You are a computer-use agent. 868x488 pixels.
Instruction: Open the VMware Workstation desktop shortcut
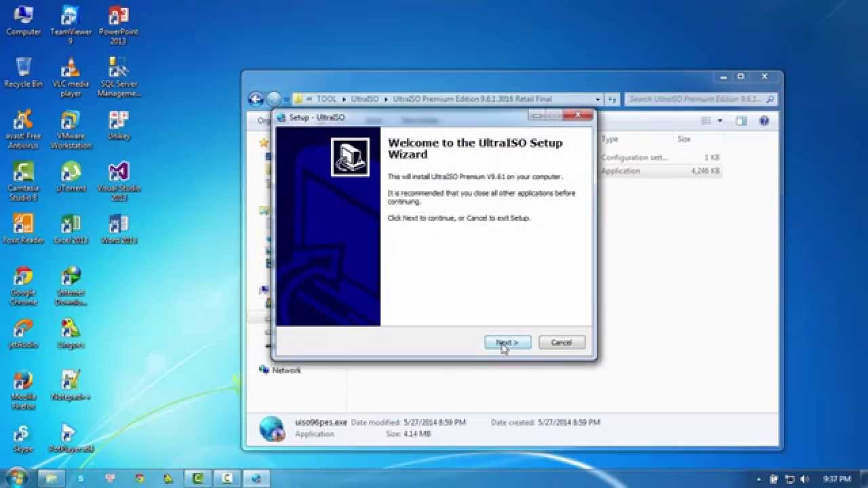[71, 129]
